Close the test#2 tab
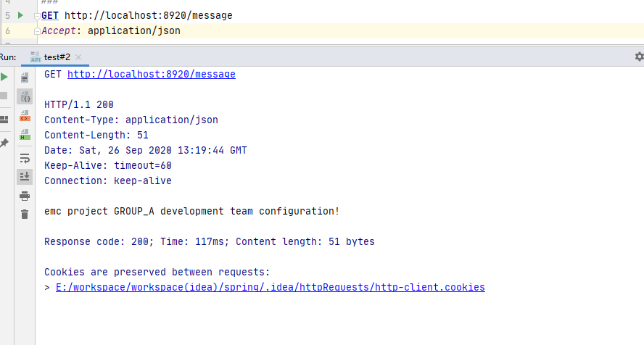644x345 pixels. point(78,57)
